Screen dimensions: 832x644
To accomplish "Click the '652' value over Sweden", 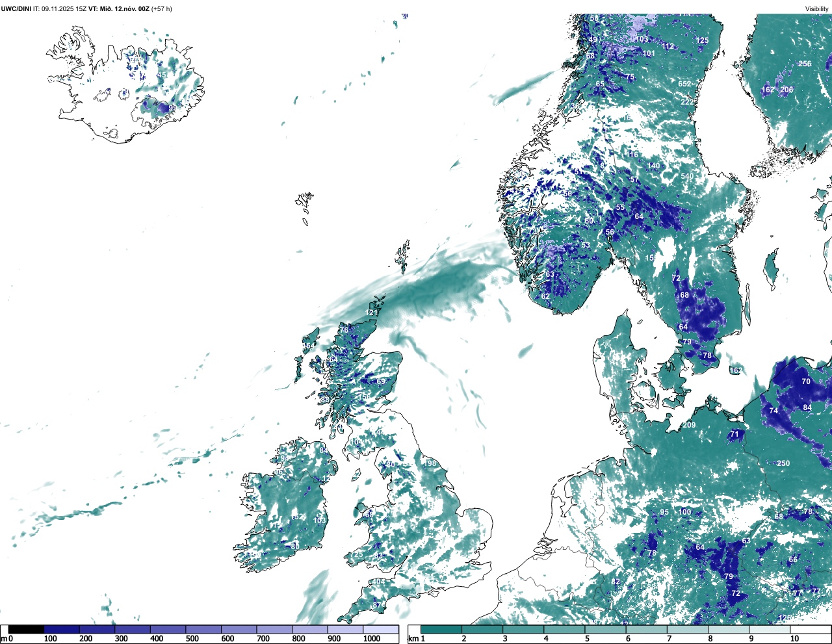I will [684, 84].
